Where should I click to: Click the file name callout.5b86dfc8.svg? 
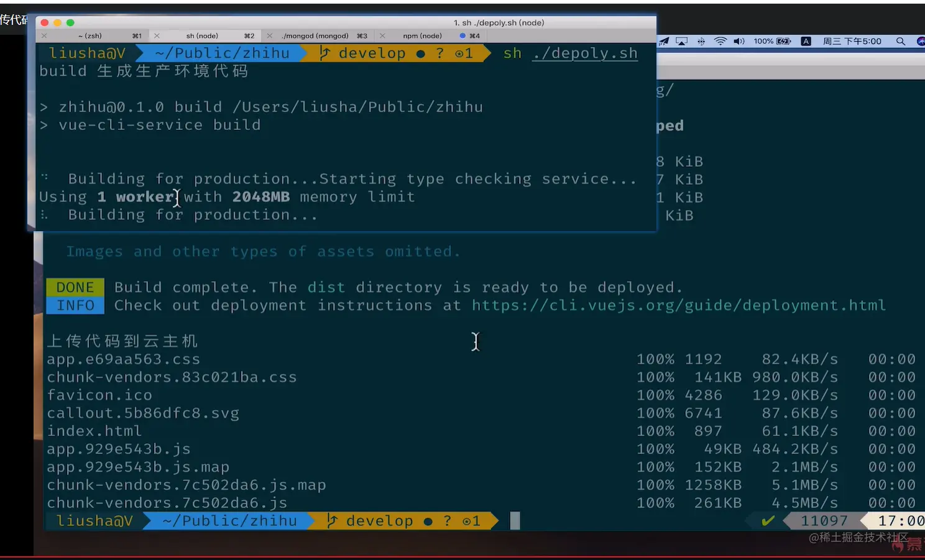pos(143,413)
